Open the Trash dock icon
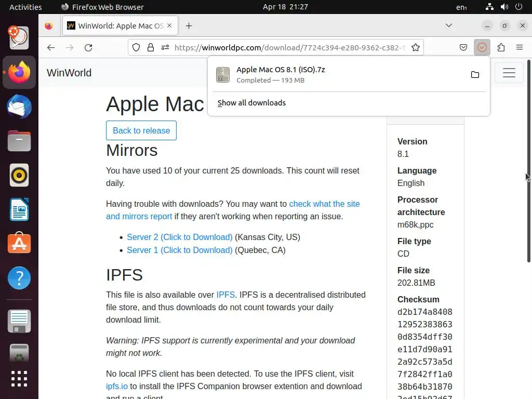This screenshot has width=532, height=399. [19, 353]
